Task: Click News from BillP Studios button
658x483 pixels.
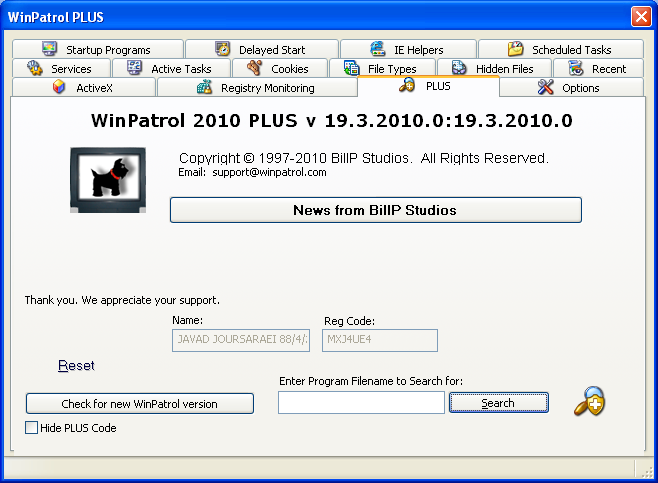Action: tap(376, 210)
